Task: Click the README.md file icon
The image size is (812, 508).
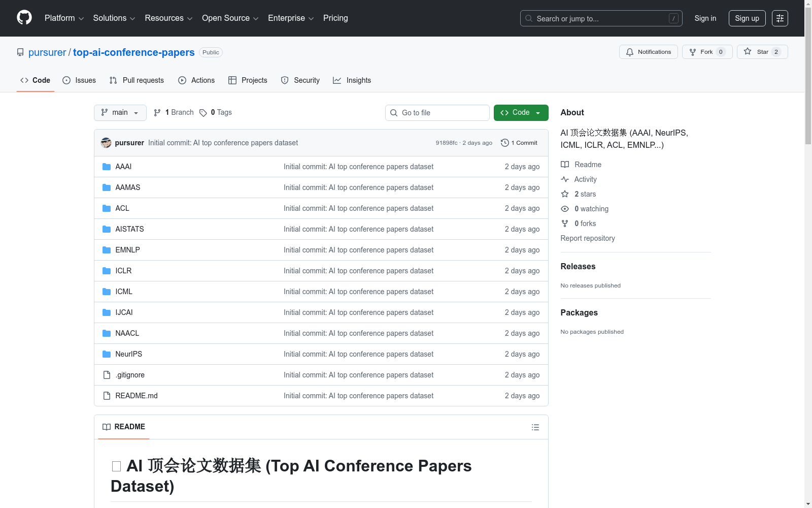Action: [x=107, y=396]
